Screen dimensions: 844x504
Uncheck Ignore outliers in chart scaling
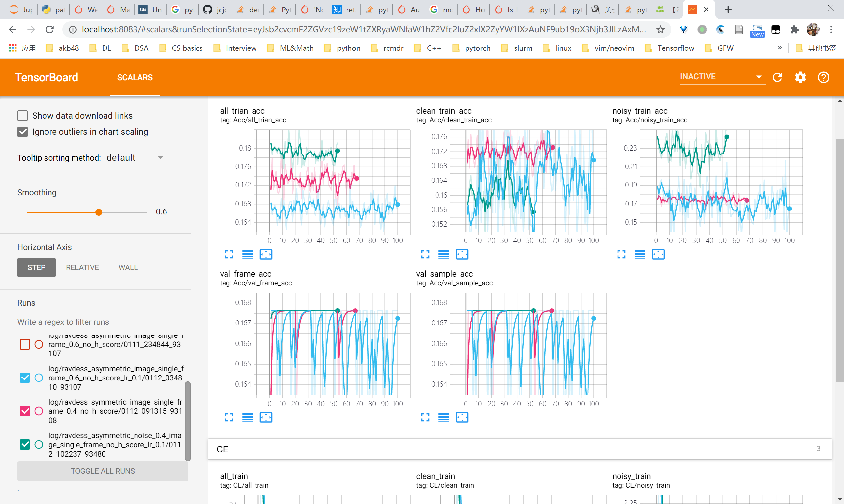[x=22, y=132]
